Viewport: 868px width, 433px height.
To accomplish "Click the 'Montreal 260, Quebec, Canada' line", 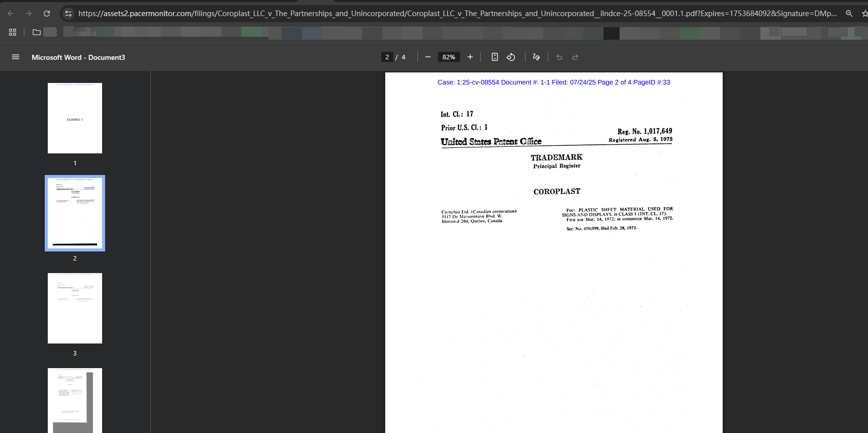I will tap(472, 221).
